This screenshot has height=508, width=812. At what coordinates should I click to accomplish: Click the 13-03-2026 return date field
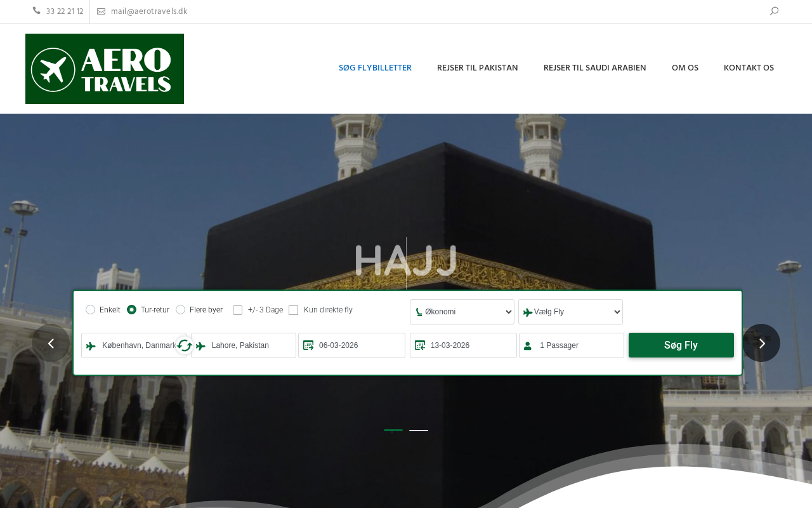point(463,345)
